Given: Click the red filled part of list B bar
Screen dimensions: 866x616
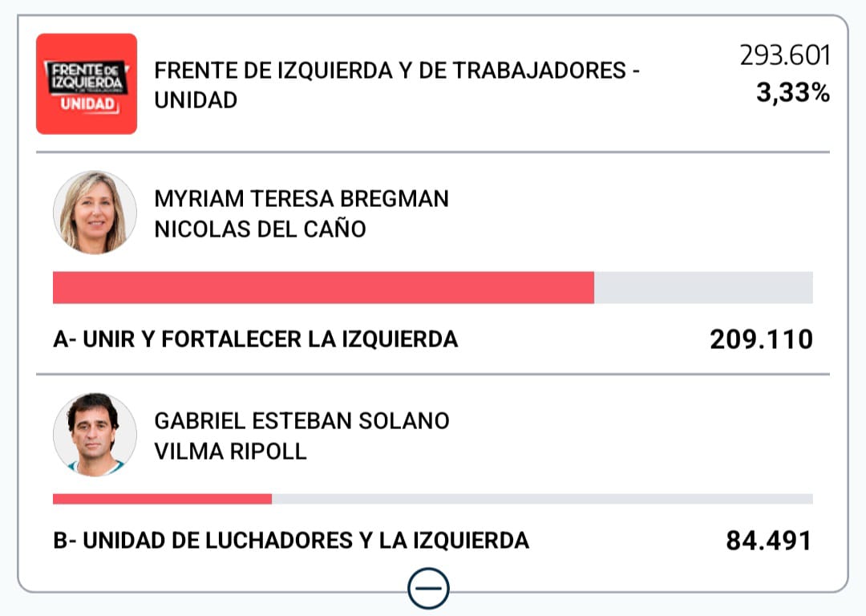Looking at the screenshot, I should 162,499.
